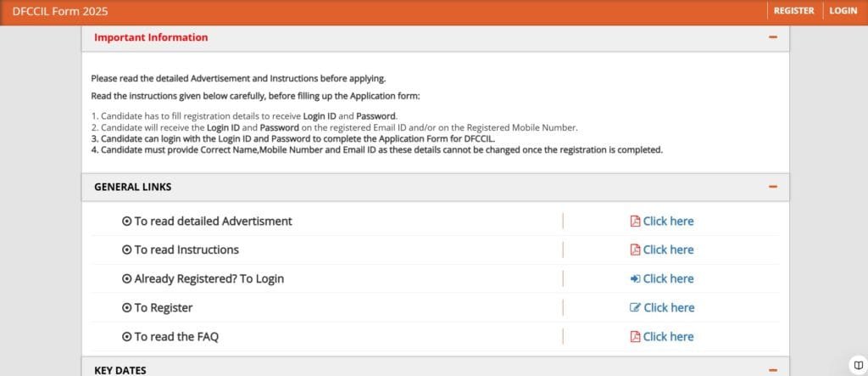Click the login arrow icon beside Already Registered
This screenshot has height=376, width=868.
coord(635,279)
